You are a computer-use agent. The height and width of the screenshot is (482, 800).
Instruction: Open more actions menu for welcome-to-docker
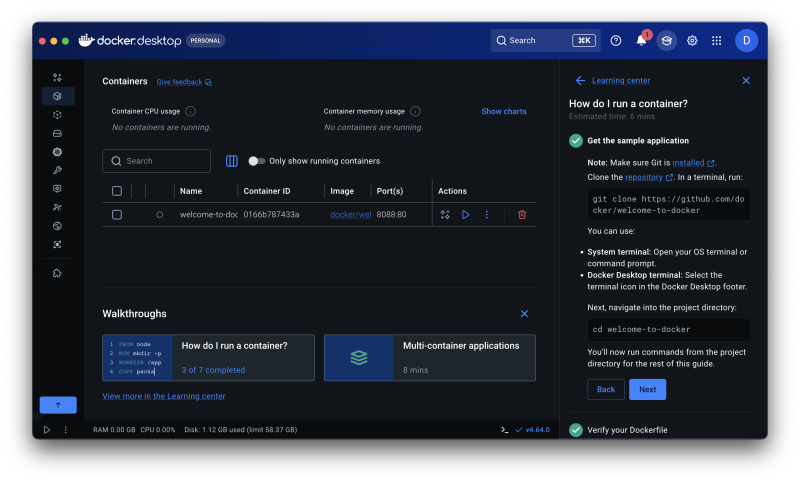[487, 215]
